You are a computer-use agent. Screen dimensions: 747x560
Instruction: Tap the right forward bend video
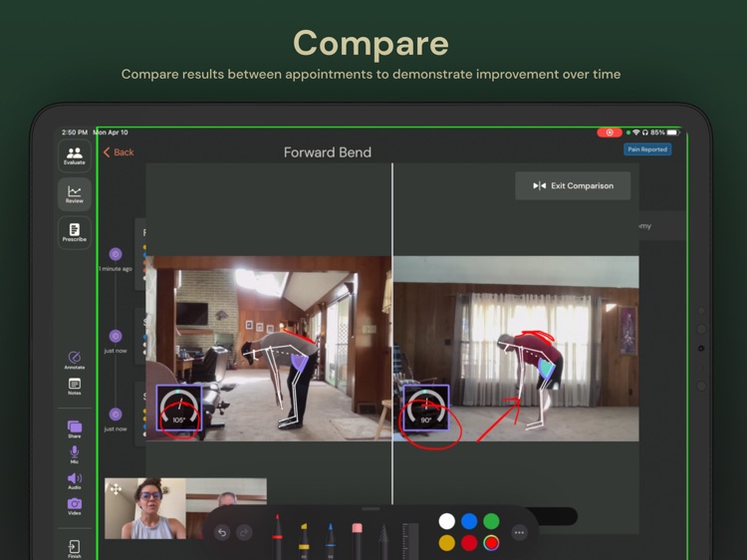516,349
